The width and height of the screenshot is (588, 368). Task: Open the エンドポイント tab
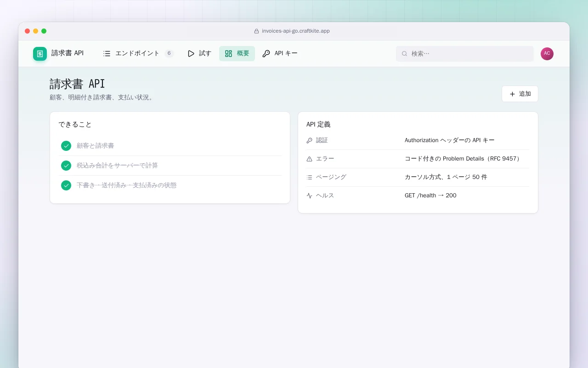[138, 53]
